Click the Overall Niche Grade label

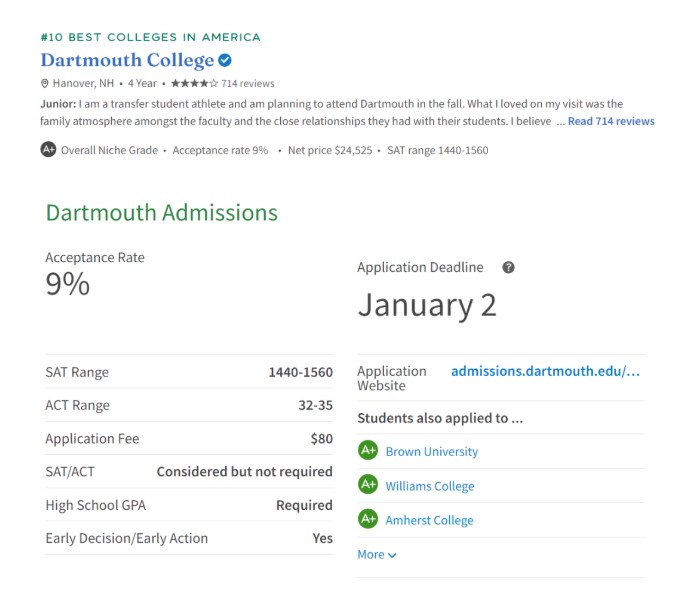point(109,150)
